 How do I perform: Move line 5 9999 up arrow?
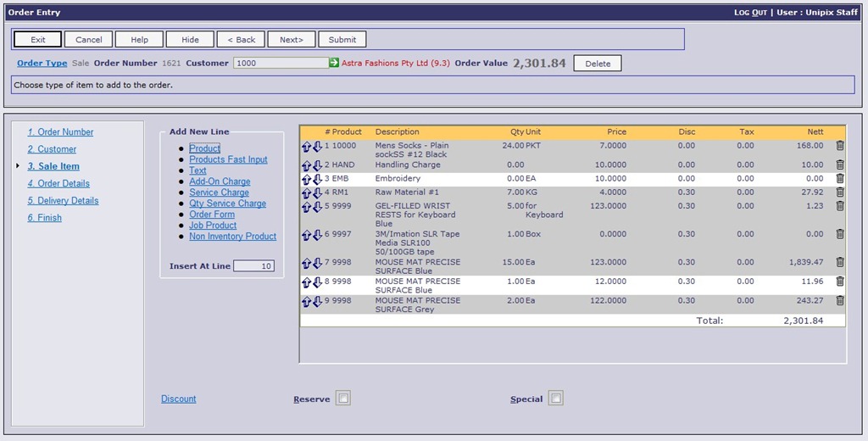pos(307,207)
